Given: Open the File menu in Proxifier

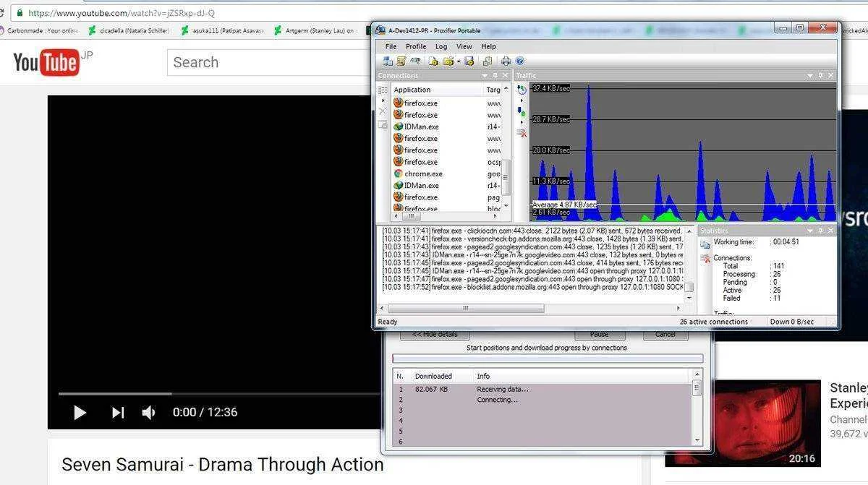Looking at the screenshot, I should coord(391,46).
